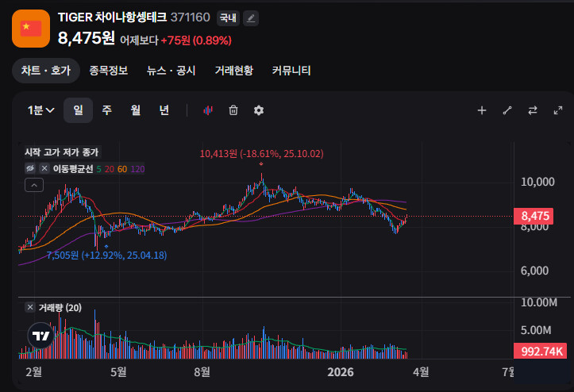Click the plus add indicator icon

tap(482, 110)
